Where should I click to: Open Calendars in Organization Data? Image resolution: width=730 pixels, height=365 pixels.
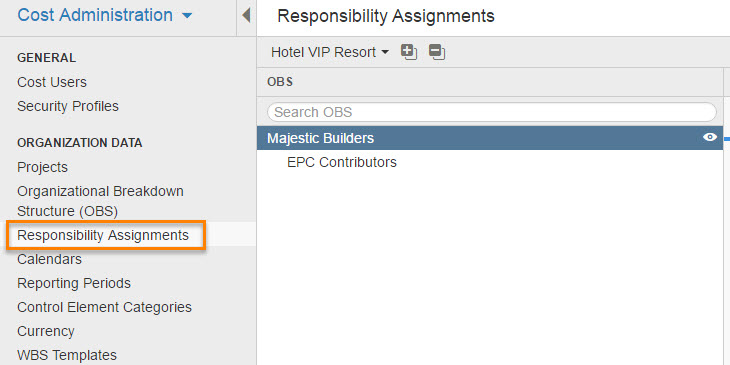click(x=49, y=259)
